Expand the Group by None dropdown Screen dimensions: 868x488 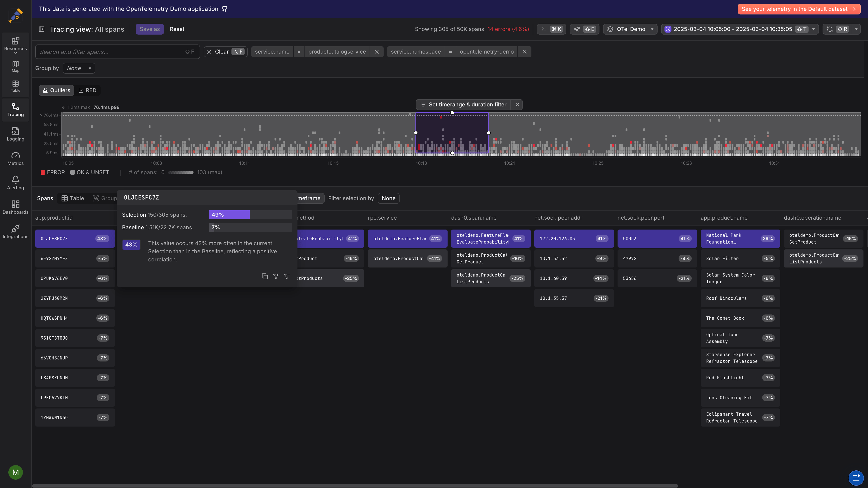[x=79, y=68]
